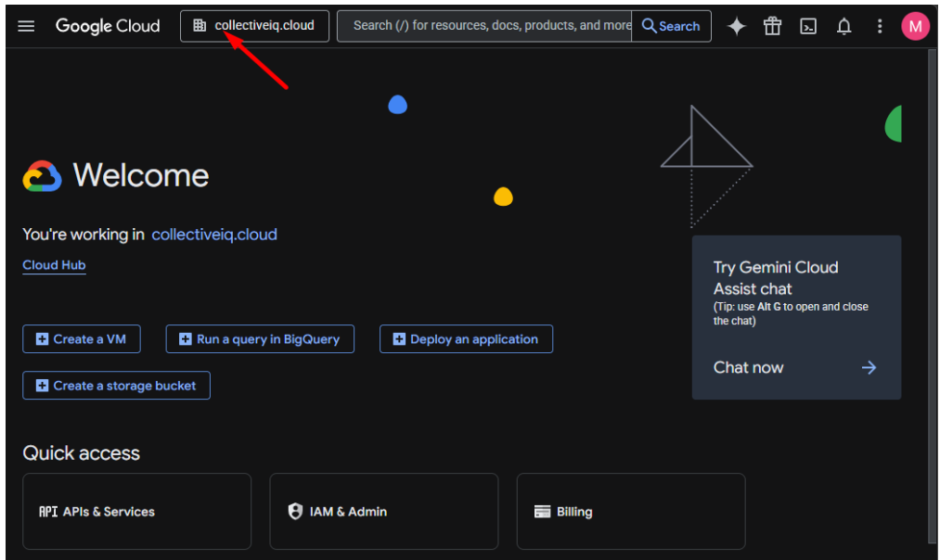
Task: Open the collectiveiq.cloud project picker
Action: coord(254,26)
